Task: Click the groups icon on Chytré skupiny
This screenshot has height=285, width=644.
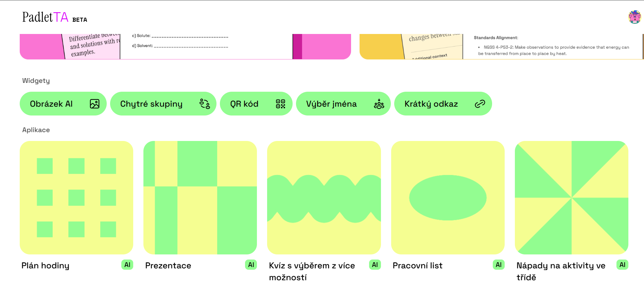Action: 205,104
